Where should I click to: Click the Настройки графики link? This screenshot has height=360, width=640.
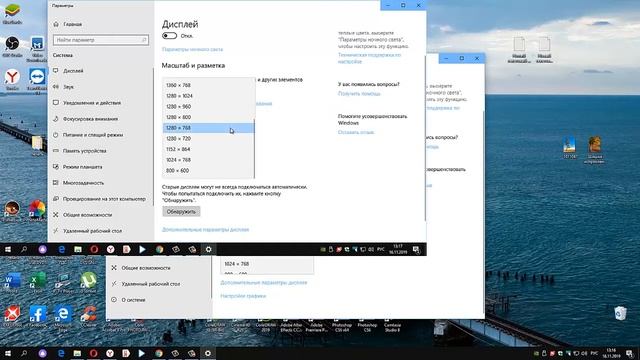[243, 296]
